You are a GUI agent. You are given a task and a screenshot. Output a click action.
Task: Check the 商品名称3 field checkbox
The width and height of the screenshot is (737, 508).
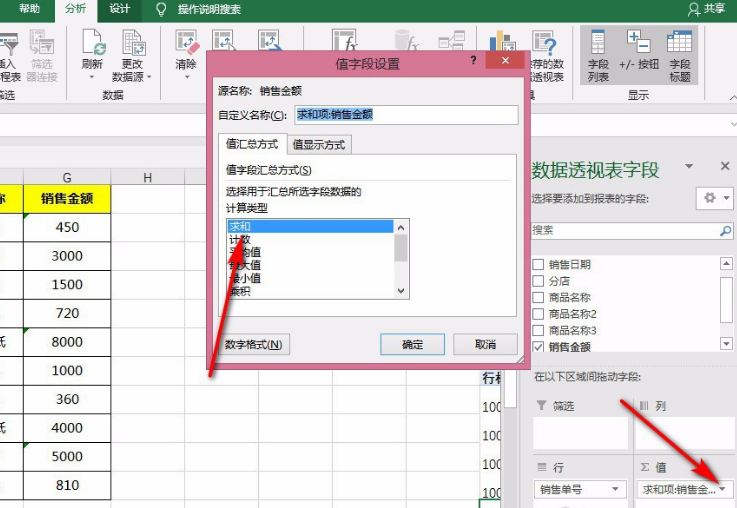pyautogui.click(x=538, y=330)
